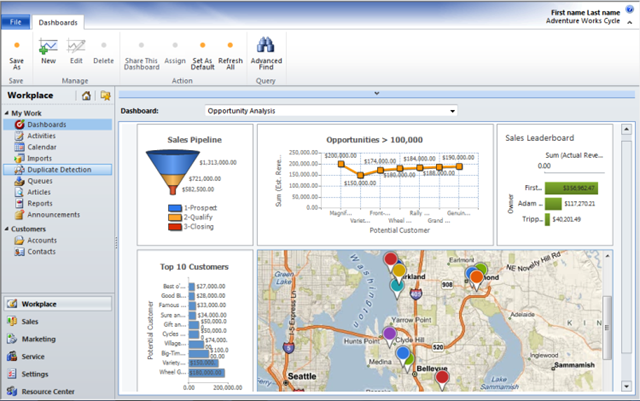Click the Assign ribbon button
Screen dimensions: 640x401
pos(175,52)
